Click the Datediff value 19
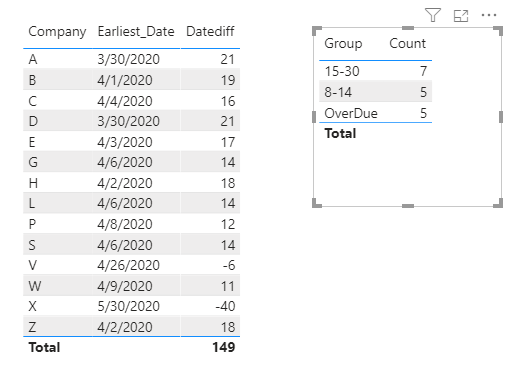The width and height of the screenshot is (526, 372). (228, 80)
